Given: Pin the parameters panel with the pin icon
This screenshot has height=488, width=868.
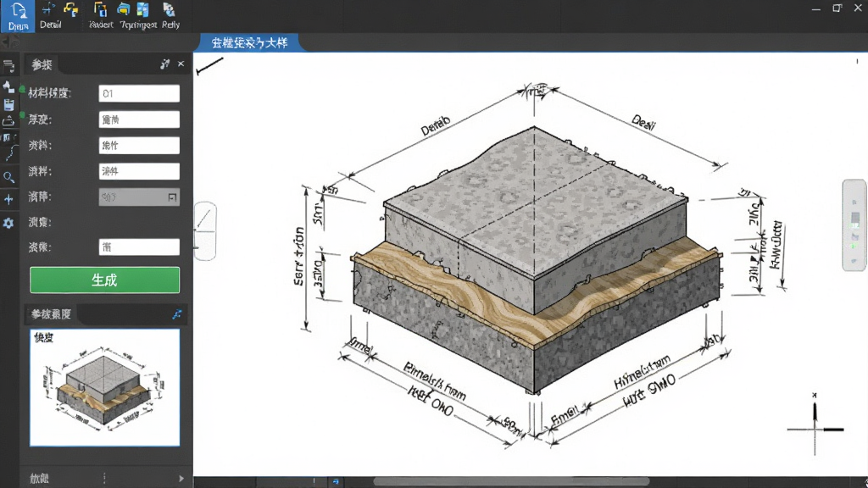Looking at the screenshot, I should pos(164,64).
